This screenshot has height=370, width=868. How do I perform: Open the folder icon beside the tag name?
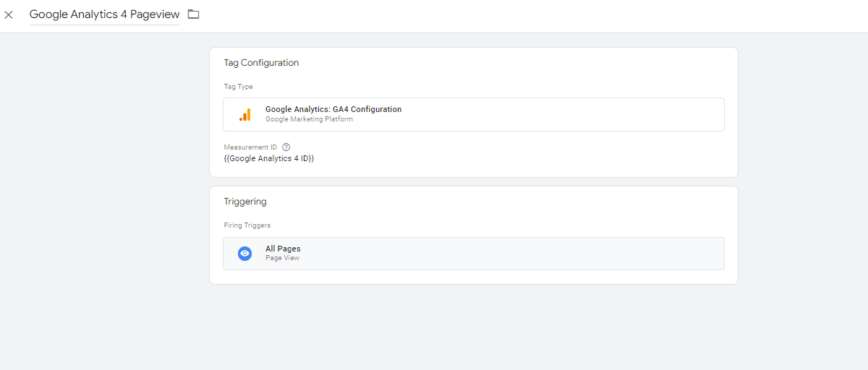click(193, 14)
